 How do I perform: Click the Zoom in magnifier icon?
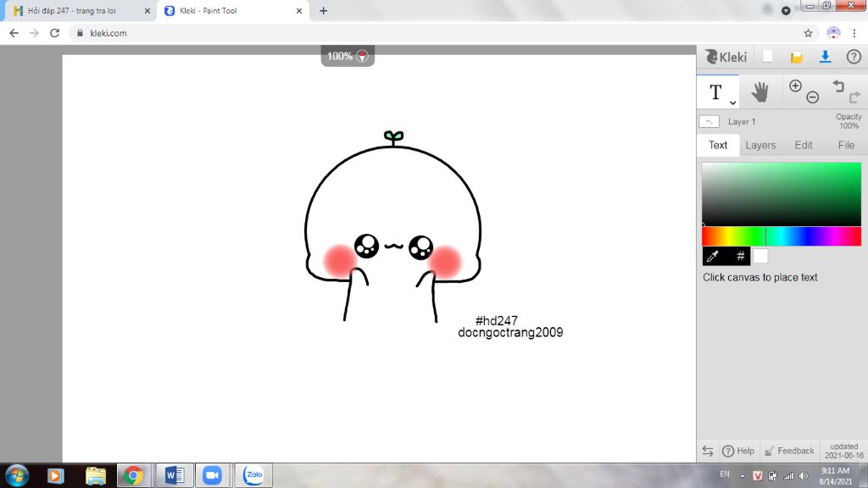pyautogui.click(x=795, y=86)
